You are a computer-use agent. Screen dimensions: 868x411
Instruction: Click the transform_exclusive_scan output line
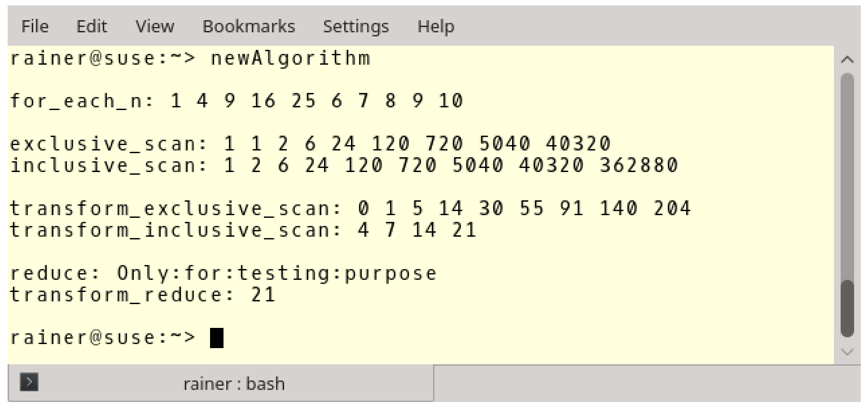tap(350, 208)
